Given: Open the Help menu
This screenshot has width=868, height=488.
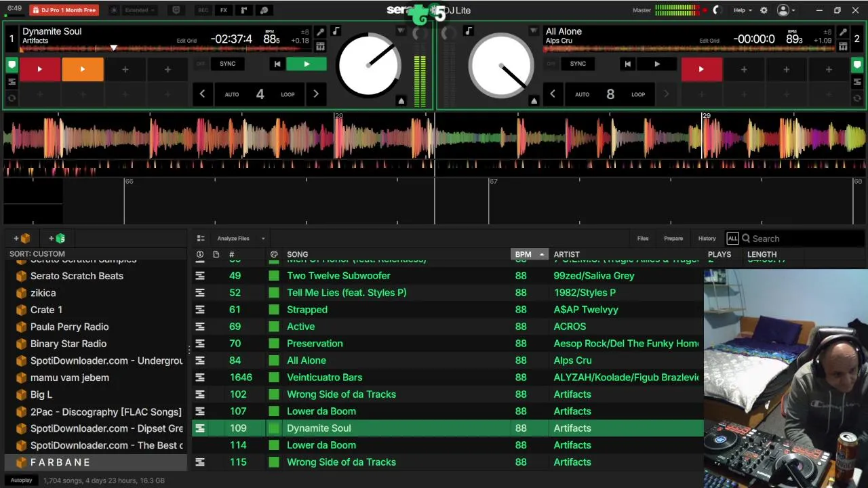Looking at the screenshot, I should coord(743,10).
